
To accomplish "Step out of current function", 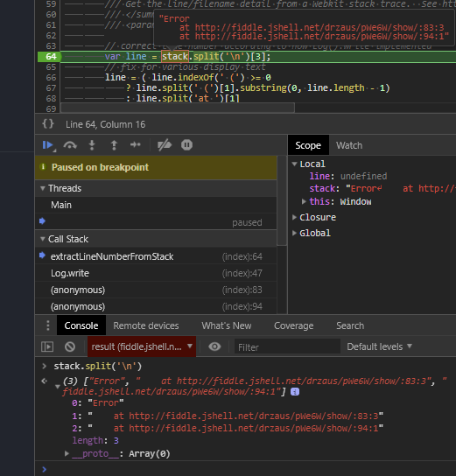I will 114,145.
